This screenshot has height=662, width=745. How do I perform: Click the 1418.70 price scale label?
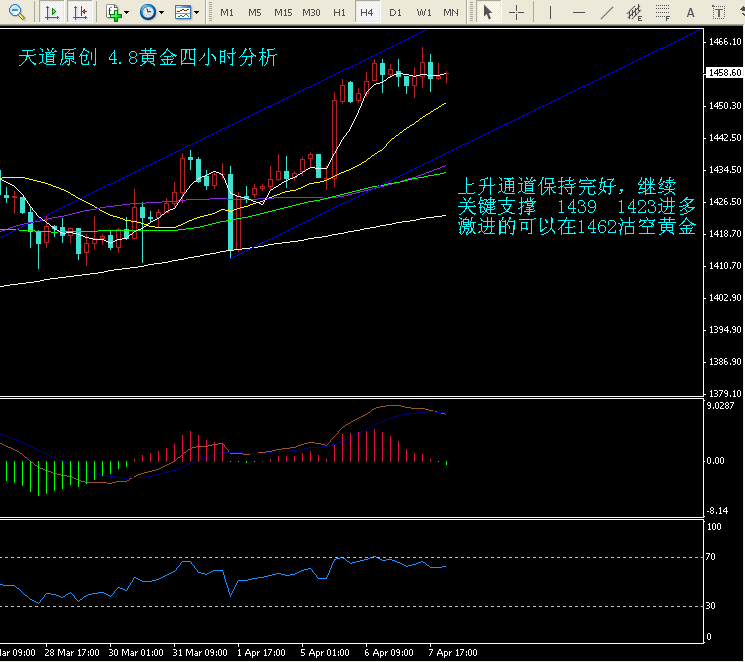coord(725,233)
